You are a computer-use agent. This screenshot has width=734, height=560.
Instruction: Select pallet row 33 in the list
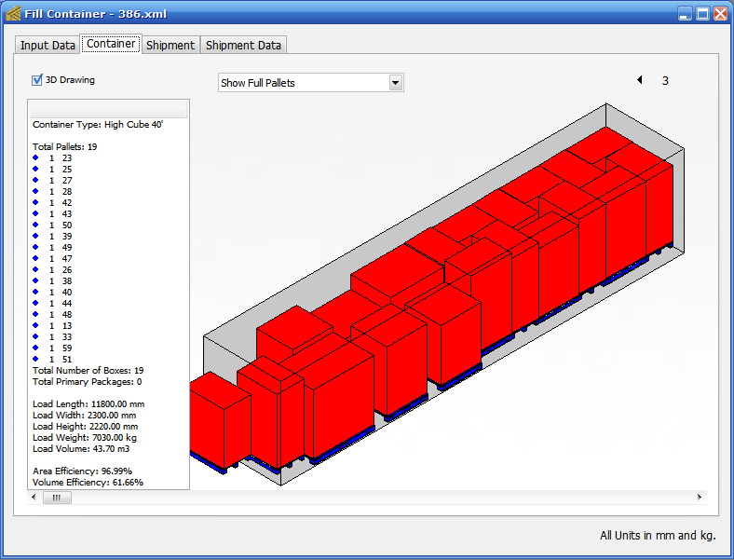(52, 337)
